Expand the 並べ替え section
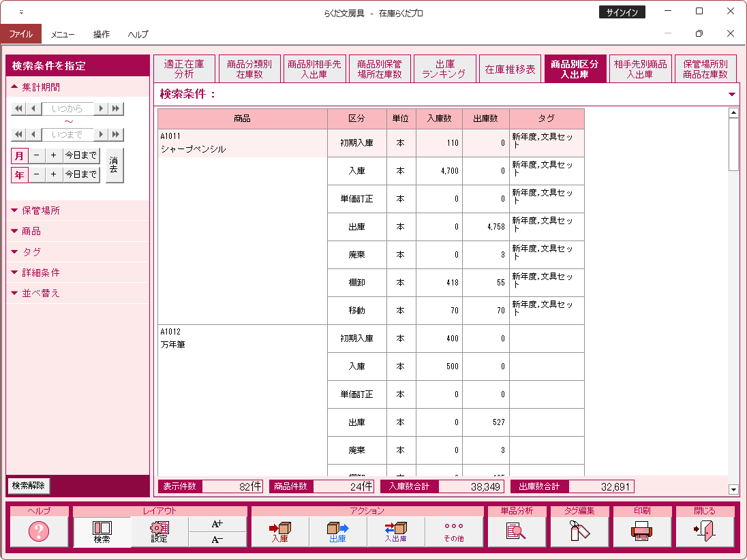Viewport: 747px width, 560px height. tap(78, 294)
